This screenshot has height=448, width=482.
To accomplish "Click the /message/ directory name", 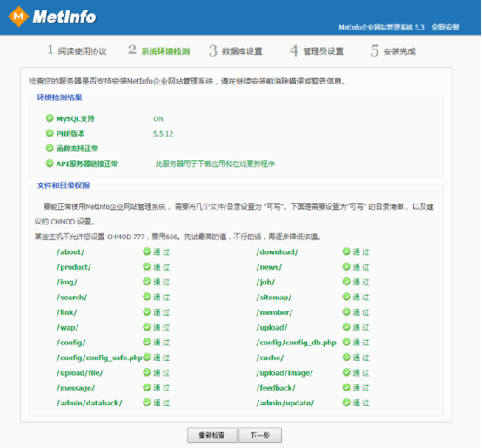I will point(76,388).
